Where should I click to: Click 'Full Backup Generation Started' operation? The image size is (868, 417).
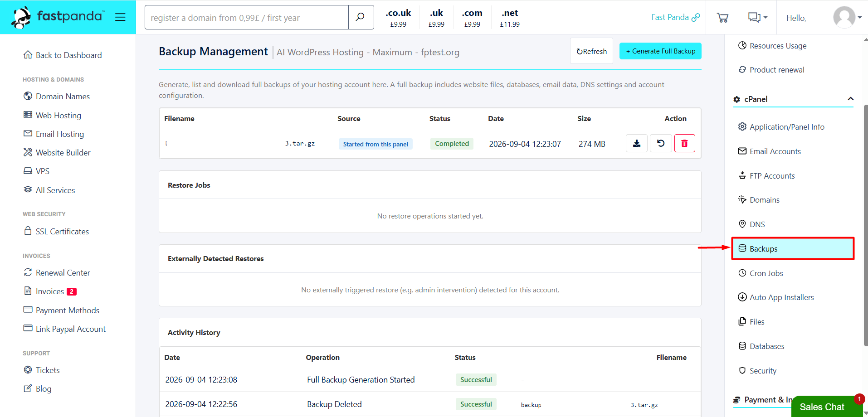(361, 379)
